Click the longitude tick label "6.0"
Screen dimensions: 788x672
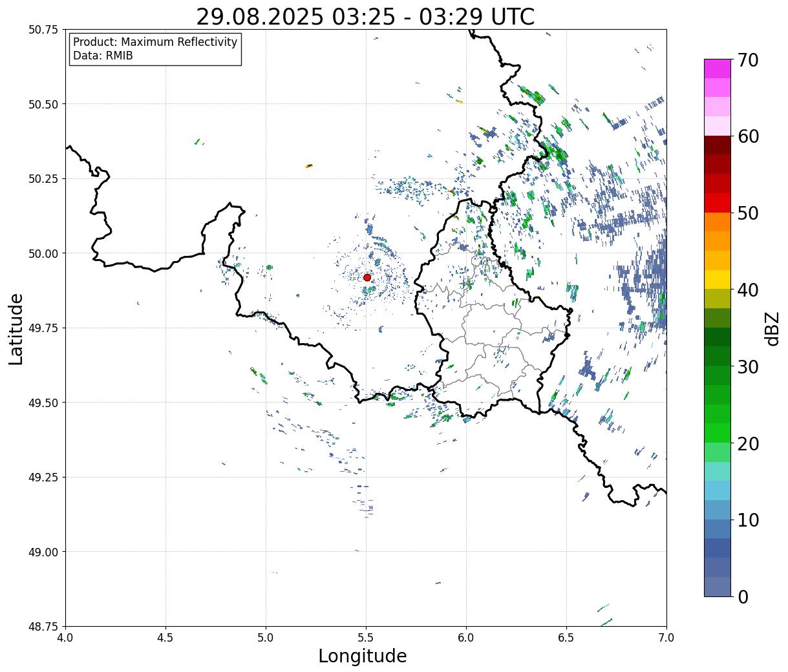point(466,638)
